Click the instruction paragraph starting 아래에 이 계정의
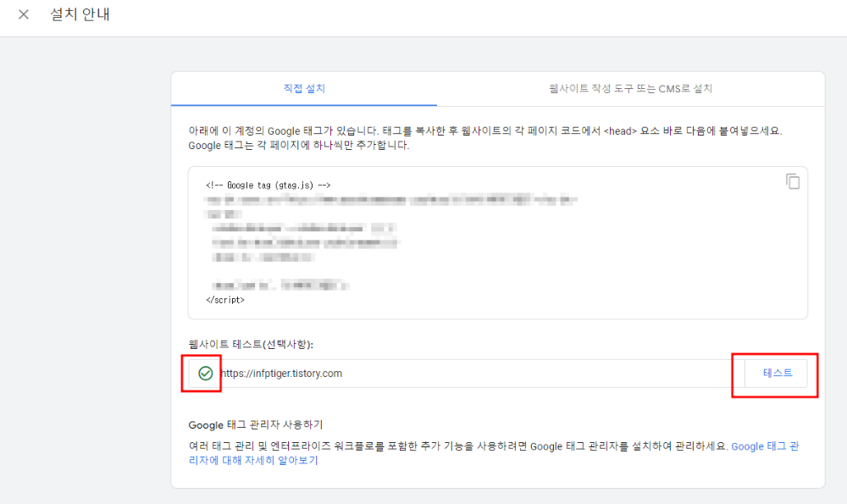Screen dimensions: 847x504 coord(485,138)
